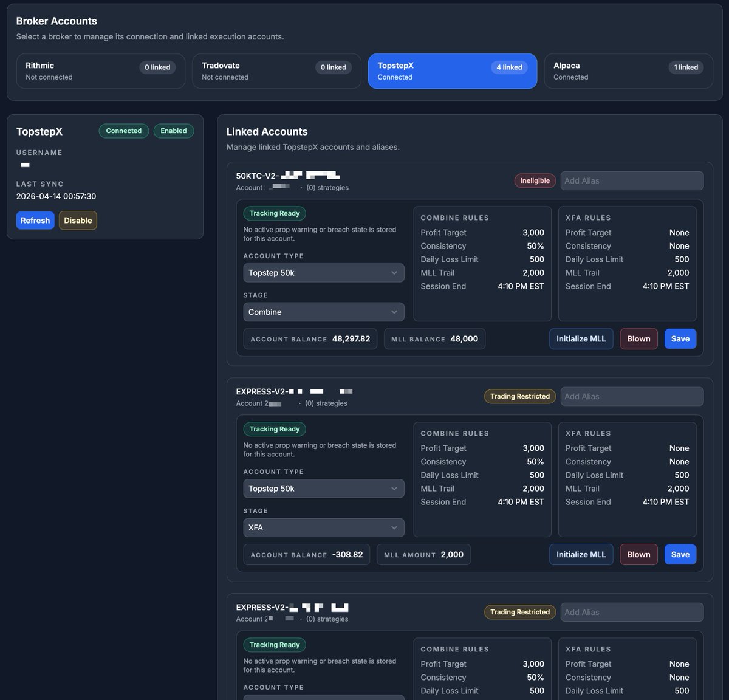
Task: Click Account Balance -308.82 value
Action: 347,555
